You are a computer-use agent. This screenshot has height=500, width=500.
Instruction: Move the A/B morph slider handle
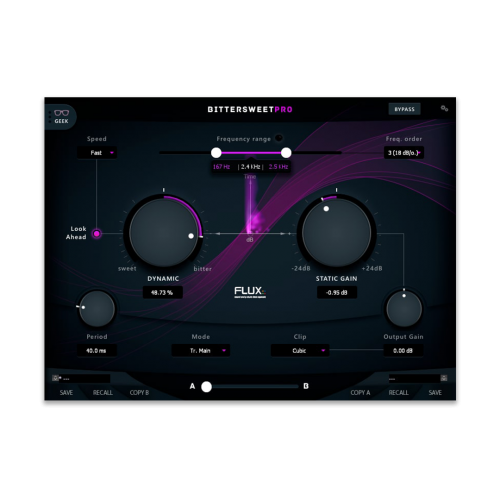click(206, 387)
